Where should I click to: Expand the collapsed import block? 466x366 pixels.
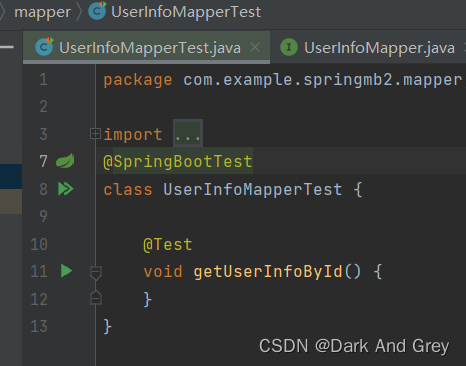pos(95,134)
